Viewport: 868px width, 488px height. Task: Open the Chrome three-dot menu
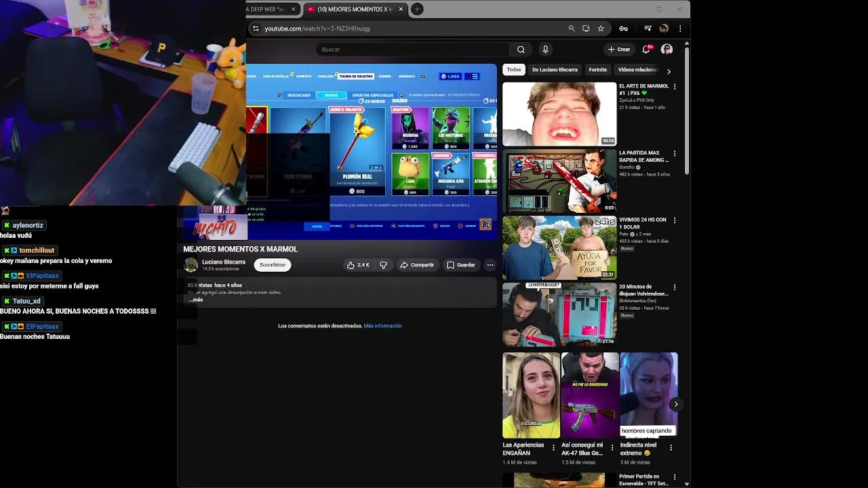pos(680,28)
